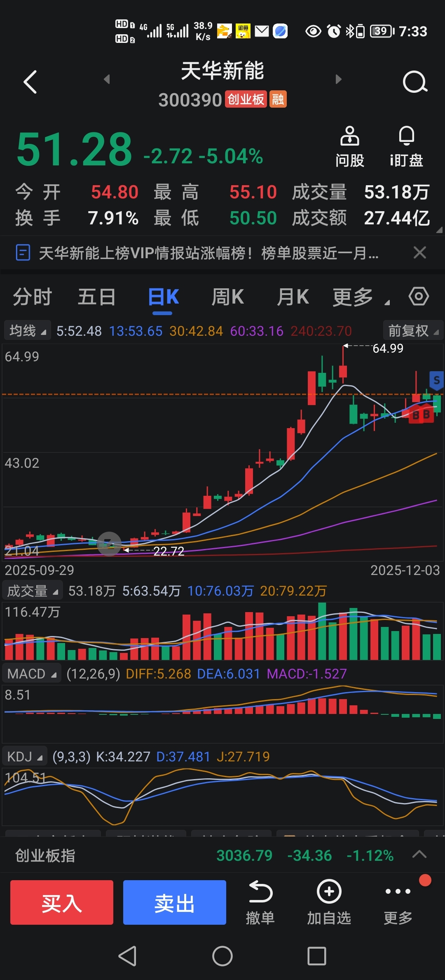Viewport: 445px width, 980px height.
Task: Select the 分时 tab
Action: (x=33, y=297)
